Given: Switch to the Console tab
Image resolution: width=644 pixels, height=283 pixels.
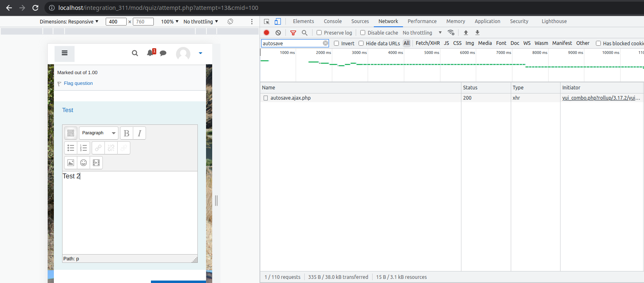Looking at the screenshot, I should tap(333, 21).
